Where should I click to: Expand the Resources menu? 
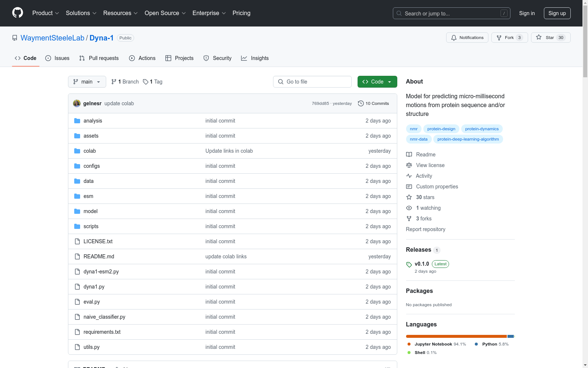(x=121, y=13)
